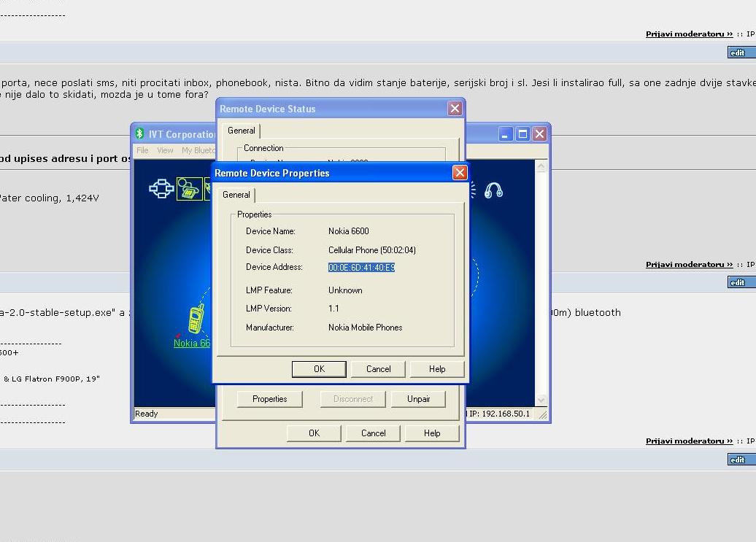Click Help in Remote Device Properties
This screenshot has width=756, height=542.
pyautogui.click(x=437, y=369)
